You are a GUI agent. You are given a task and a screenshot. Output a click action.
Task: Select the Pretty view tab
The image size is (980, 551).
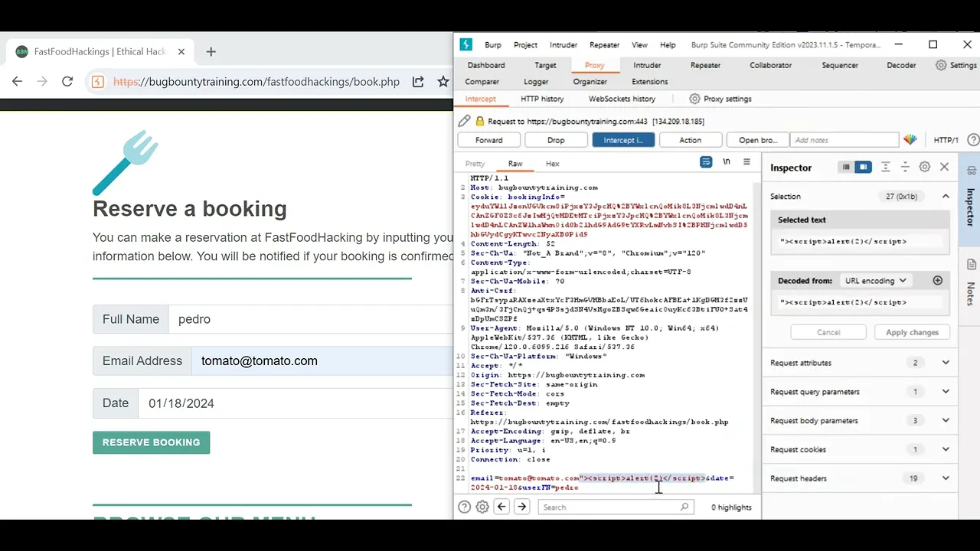475,164
